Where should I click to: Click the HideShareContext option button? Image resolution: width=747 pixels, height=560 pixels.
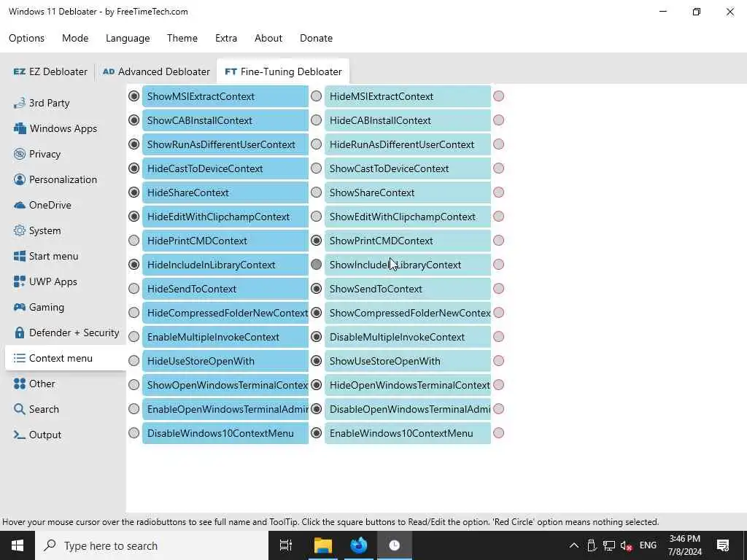(225, 192)
